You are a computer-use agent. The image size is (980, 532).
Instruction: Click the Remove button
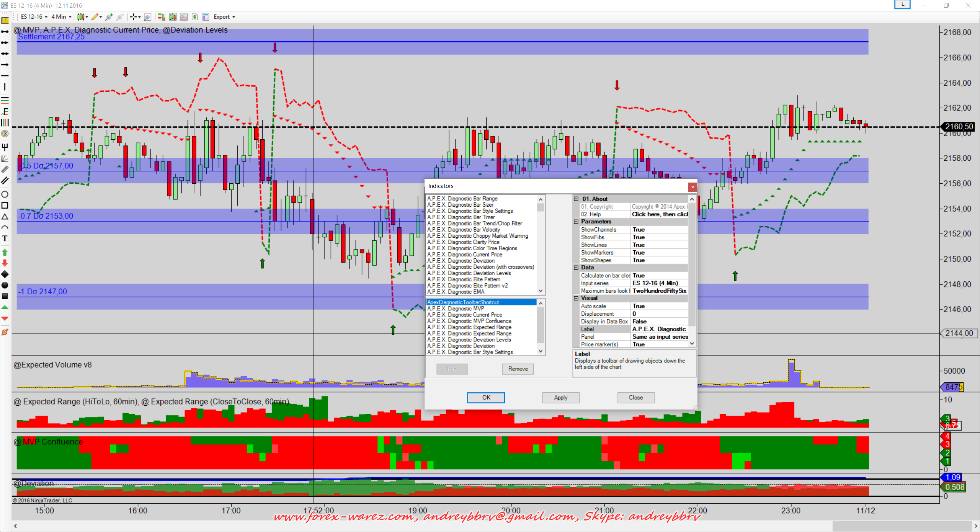coord(518,369)
